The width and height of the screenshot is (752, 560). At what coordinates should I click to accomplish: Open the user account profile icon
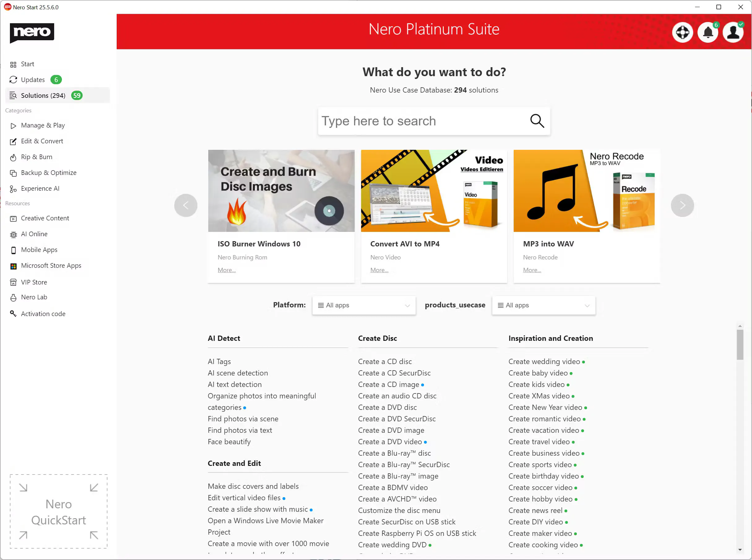point(733,33)
